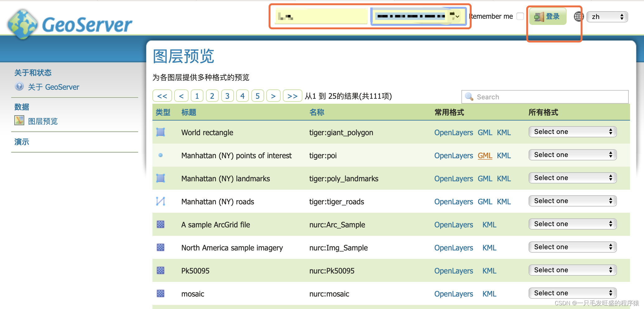Click globe icon next to language selector

click(x=578, y=17)
